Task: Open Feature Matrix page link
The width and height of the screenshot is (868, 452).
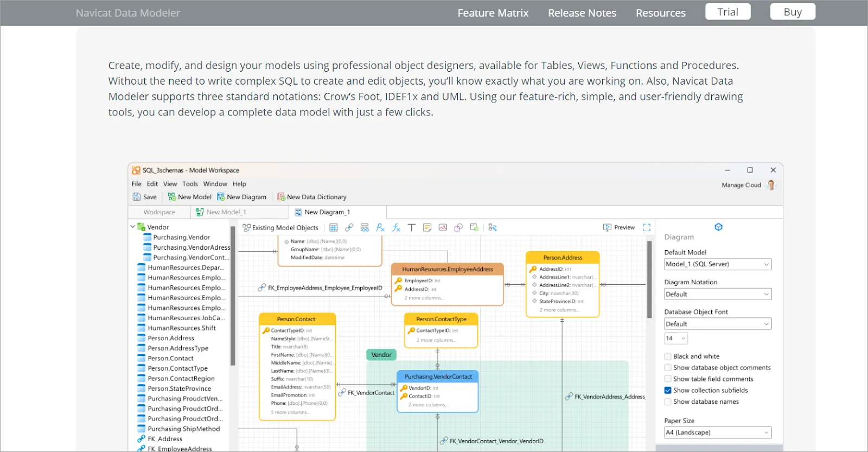Action: [x=493, y=13]
